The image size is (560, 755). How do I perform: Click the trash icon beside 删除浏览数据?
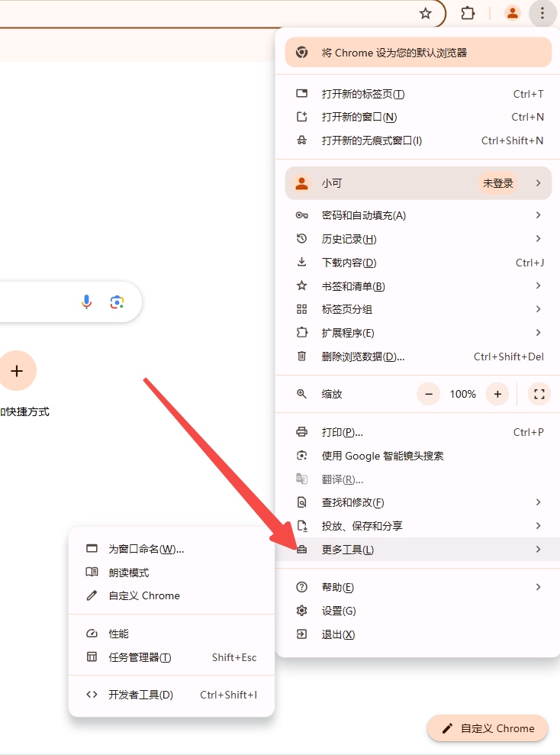(301, 356)
